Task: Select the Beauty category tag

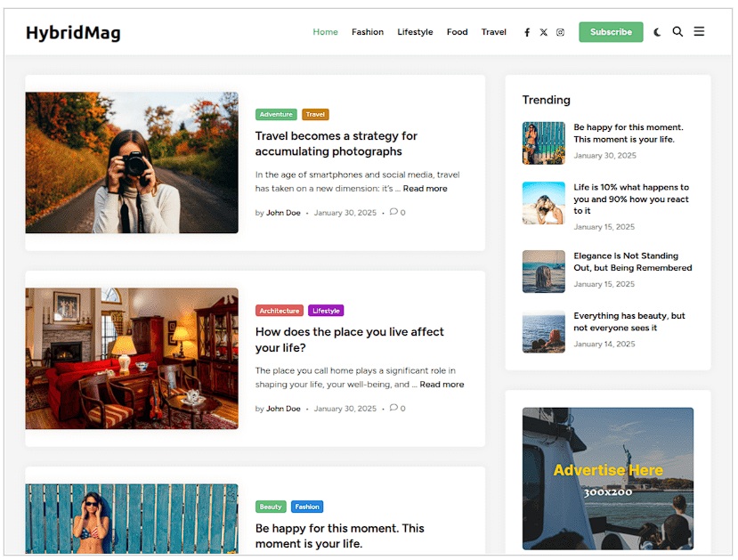Action: 271,507
